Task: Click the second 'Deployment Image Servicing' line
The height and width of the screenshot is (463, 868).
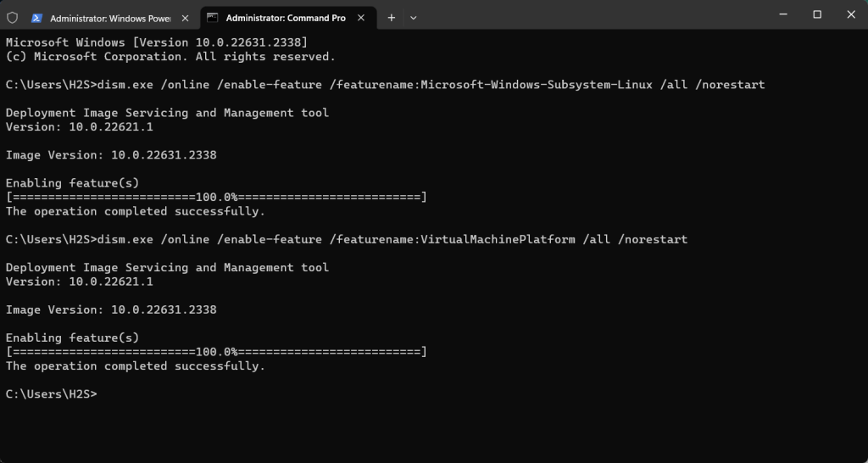Action: coord(167,267)
